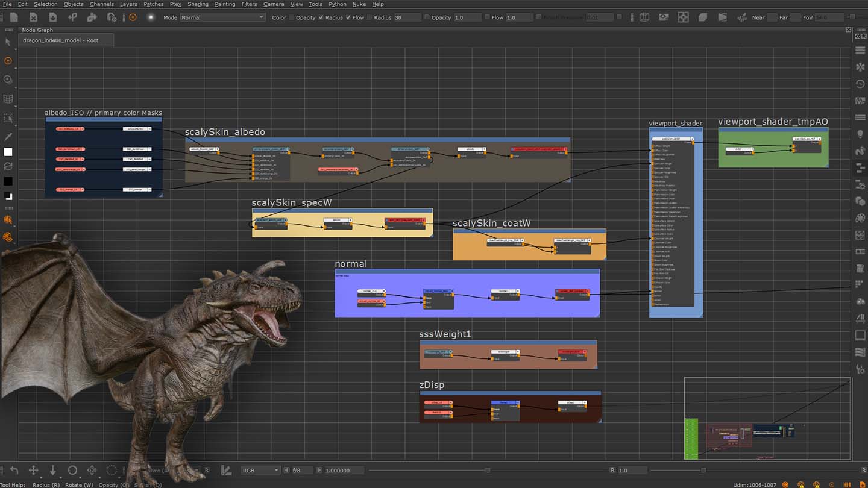
Task: Pick the Marquee Select tool
Action: click(x=8, y=118)
